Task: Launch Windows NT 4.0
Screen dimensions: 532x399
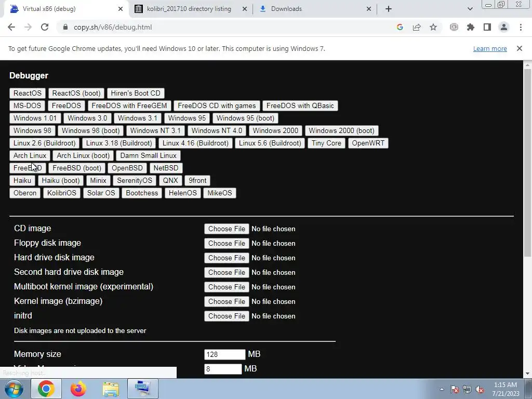Action: point(217,130)
